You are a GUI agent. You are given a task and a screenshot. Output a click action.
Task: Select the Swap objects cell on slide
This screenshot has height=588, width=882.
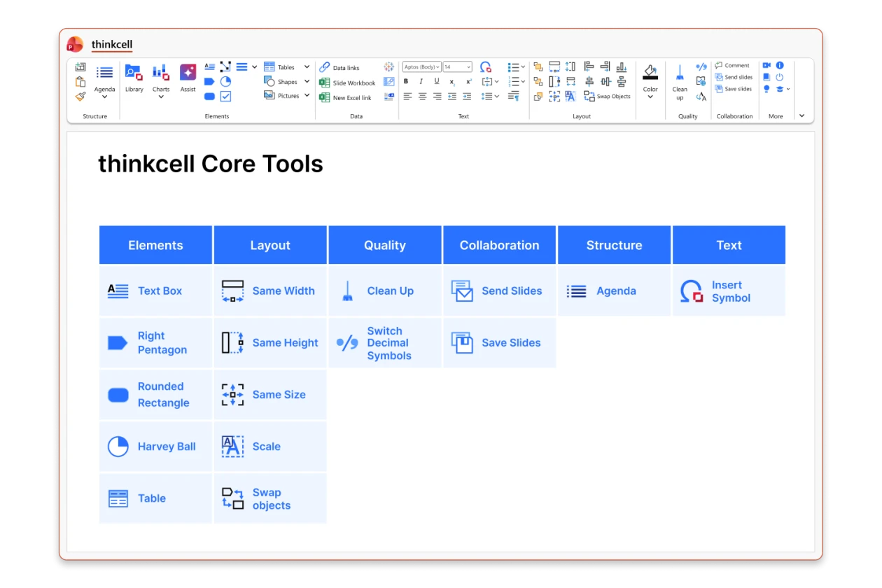pyautogui.click(x=270, y=498)
